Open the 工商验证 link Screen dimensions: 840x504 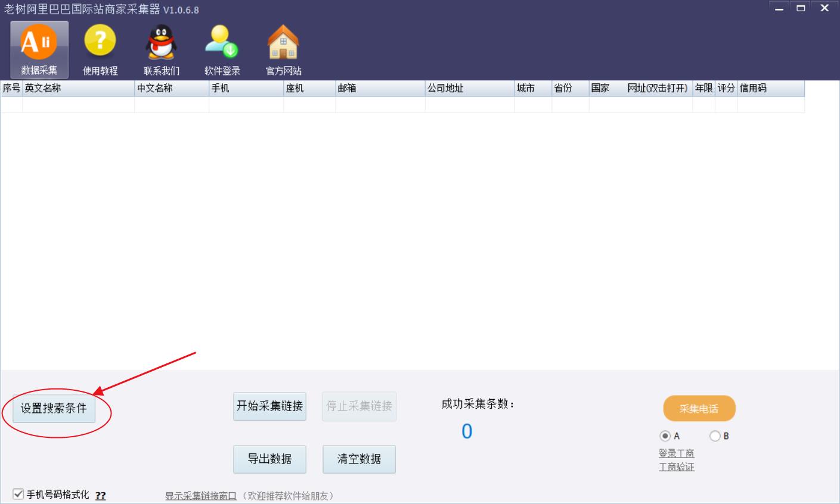676,467
